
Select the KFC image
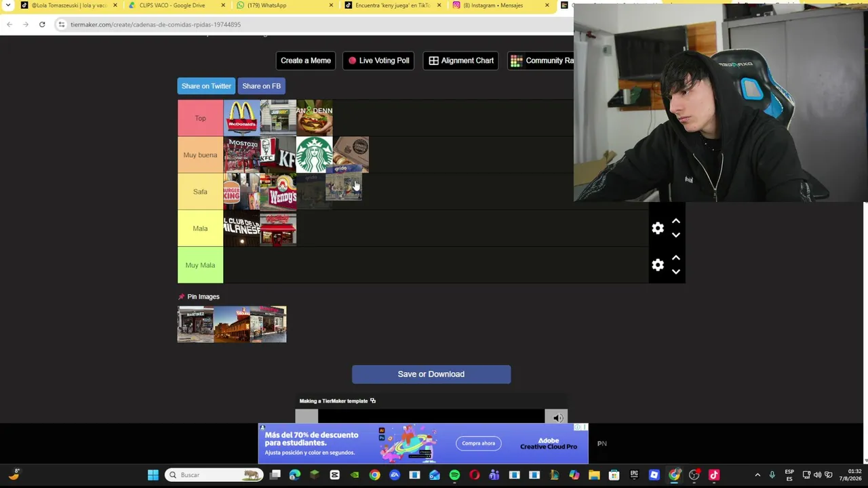coord(278,155)
